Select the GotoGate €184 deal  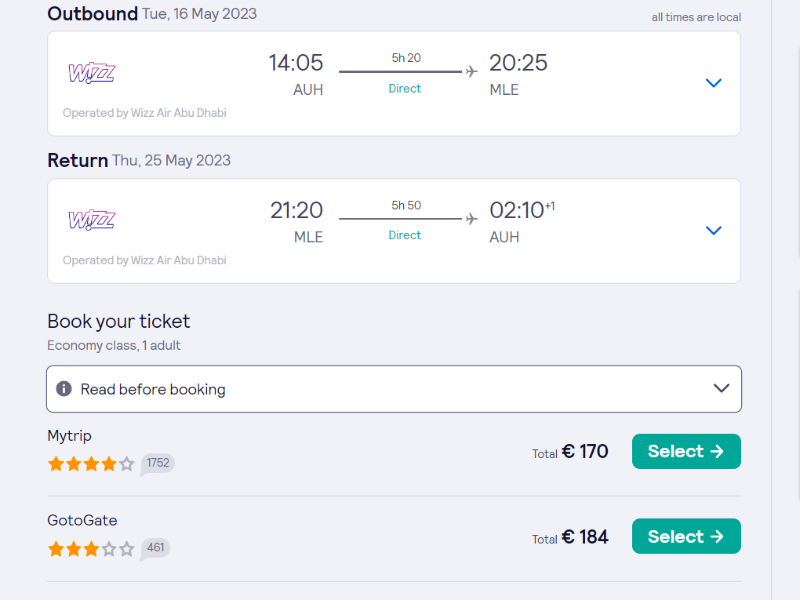(686, 536)
